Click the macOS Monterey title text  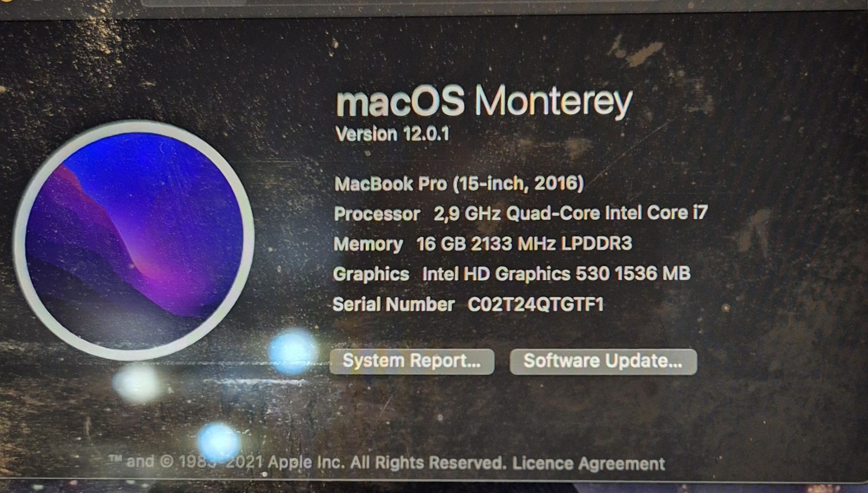click(484, 101)
